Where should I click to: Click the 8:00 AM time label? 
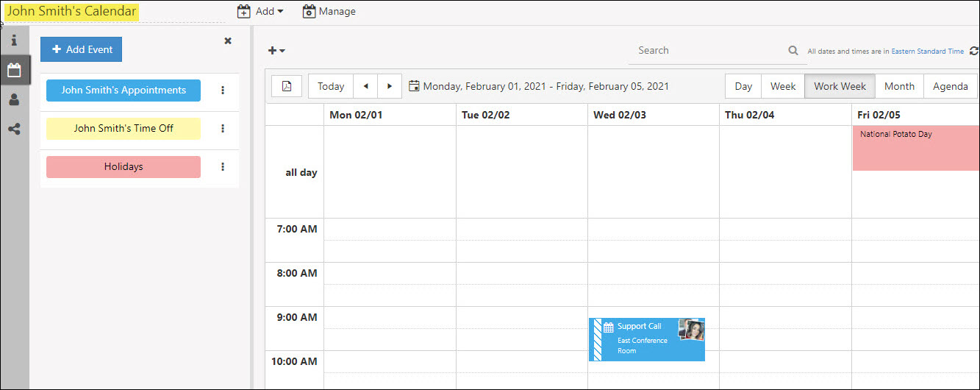click(297, 273)
